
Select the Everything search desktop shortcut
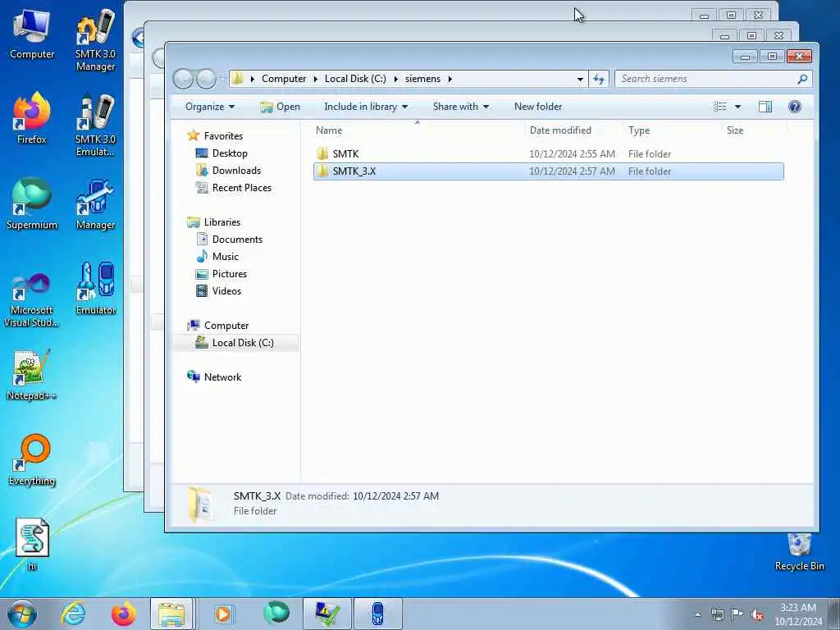pos(32,459)
